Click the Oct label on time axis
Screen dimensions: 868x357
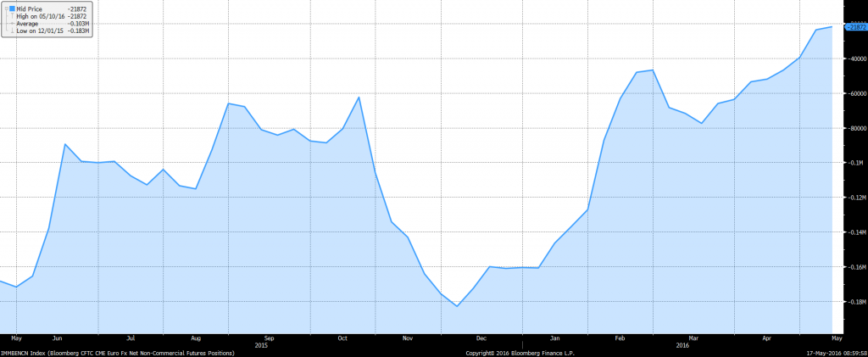342,337
